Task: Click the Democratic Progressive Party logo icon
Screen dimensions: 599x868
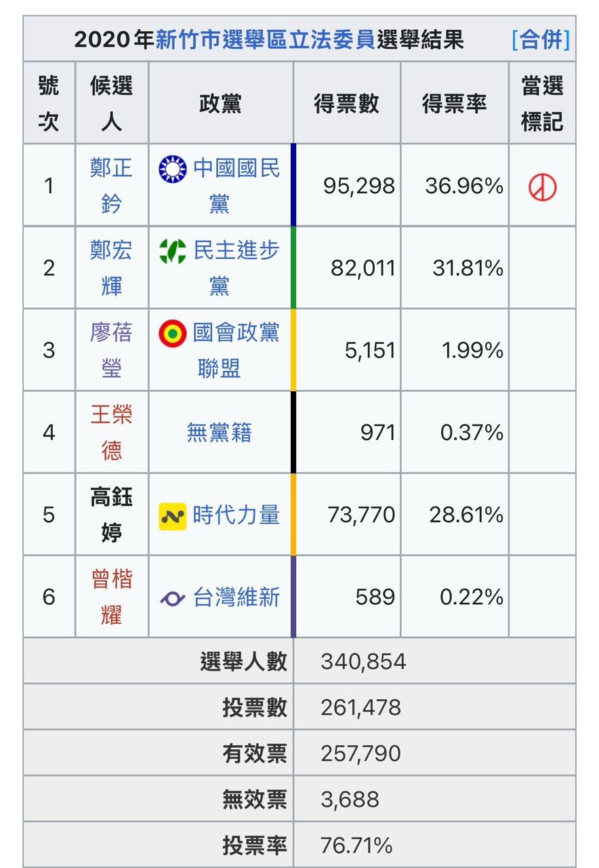Action: click(x=173, y=252)
